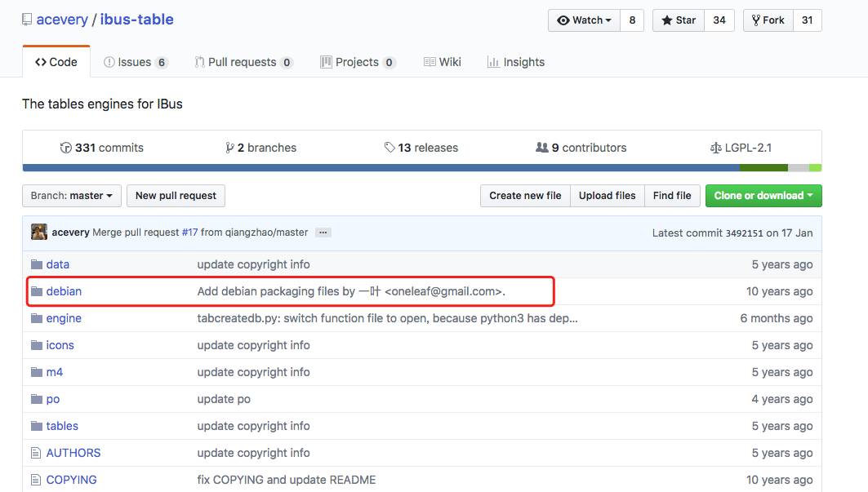Click the New pull request button

[x=176, y=196]
